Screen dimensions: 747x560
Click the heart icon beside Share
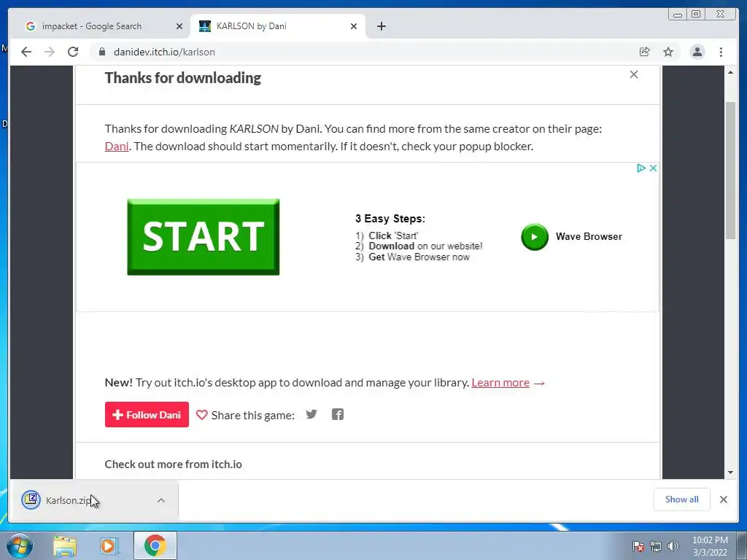[x=201, y=415]
